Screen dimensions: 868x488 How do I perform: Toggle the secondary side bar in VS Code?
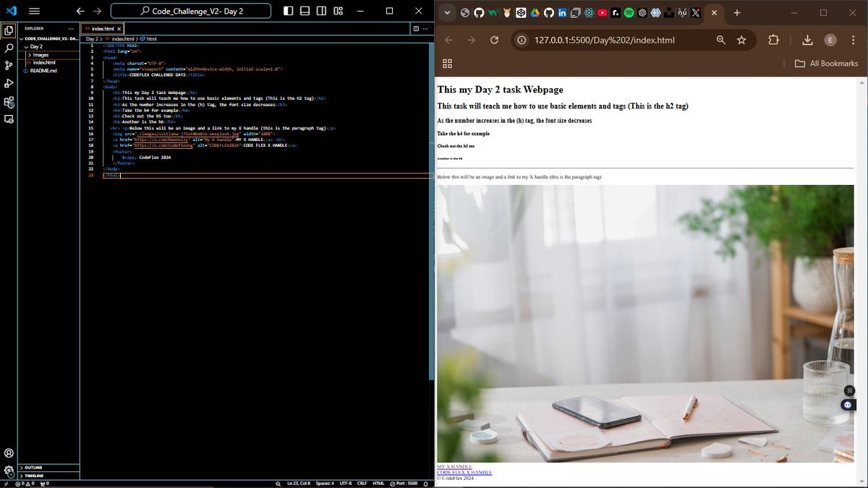pos(321,11)
